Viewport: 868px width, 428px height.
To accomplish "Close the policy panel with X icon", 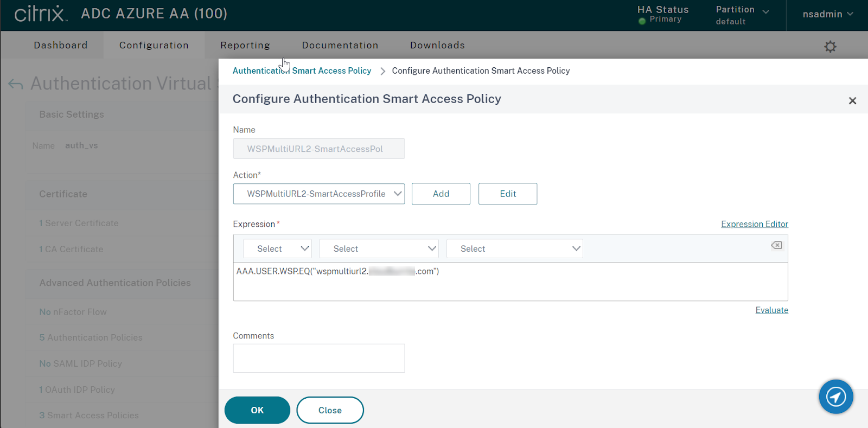I will 852,100.
